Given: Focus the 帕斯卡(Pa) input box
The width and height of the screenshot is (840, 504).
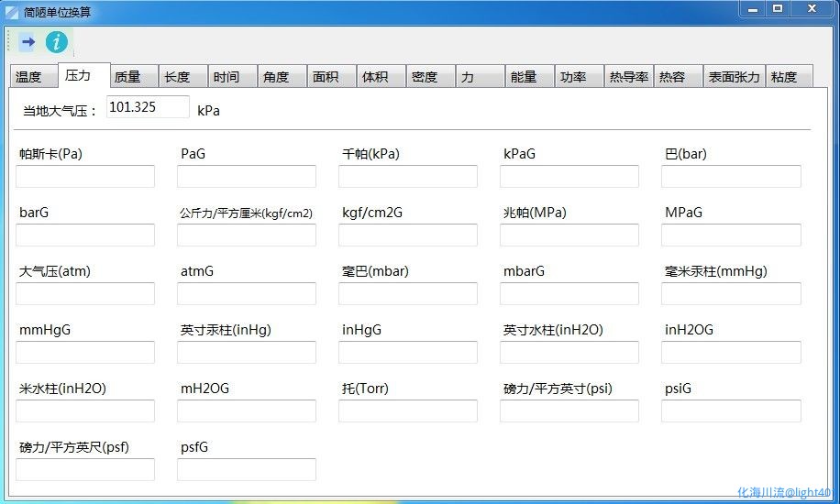Looking at the screenshot, I should point(85,177).
